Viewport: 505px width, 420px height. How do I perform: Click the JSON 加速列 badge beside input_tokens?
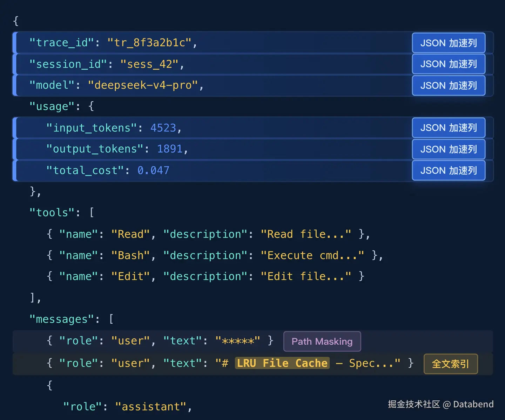point(449,128)
